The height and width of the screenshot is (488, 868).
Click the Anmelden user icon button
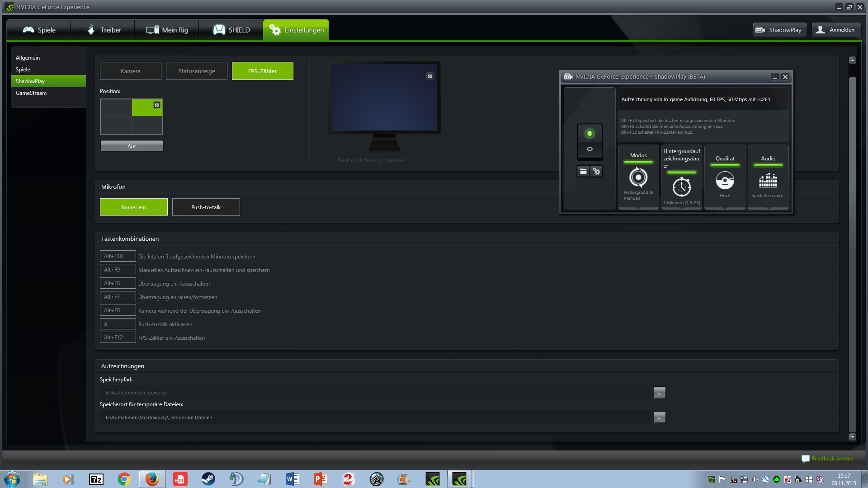pos(836,30)
